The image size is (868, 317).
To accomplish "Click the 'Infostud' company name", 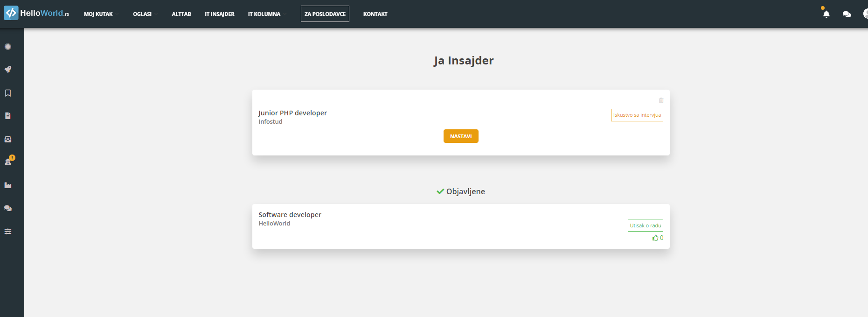I will 271,122.
